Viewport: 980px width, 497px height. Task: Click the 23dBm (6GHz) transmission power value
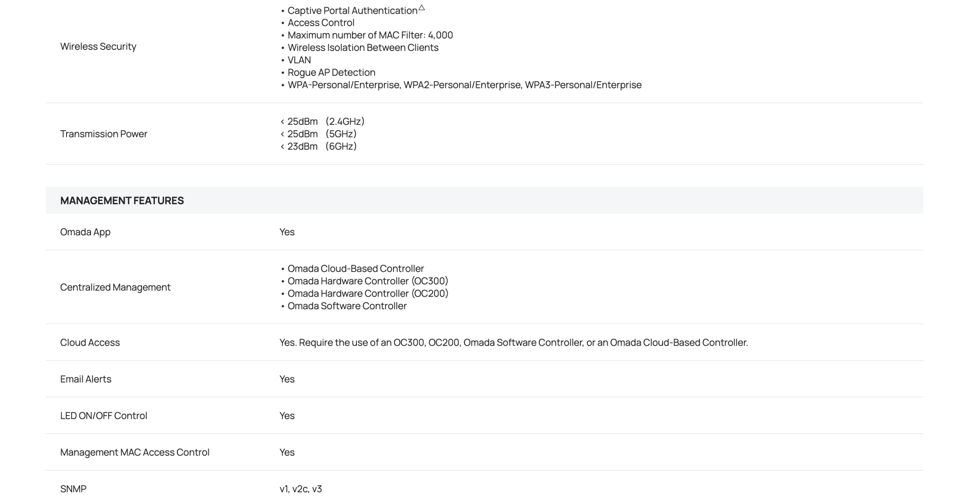click(322, 146)
